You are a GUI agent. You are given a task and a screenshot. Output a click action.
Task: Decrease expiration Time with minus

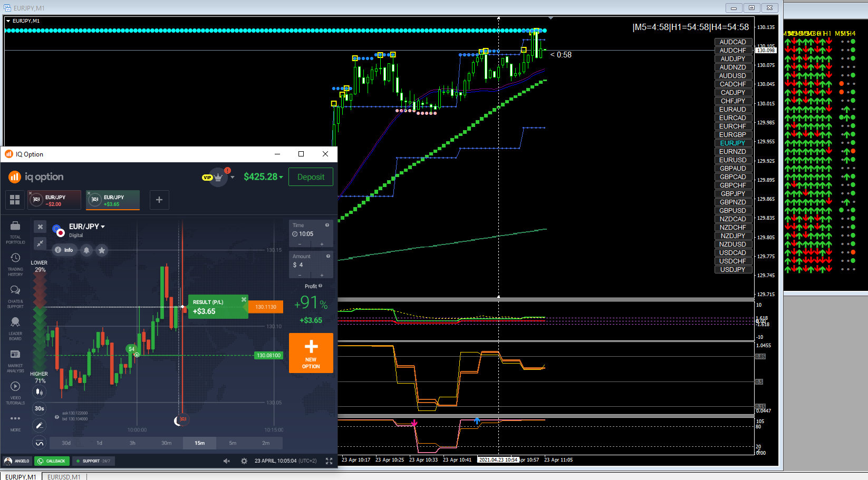pos(300,244)
